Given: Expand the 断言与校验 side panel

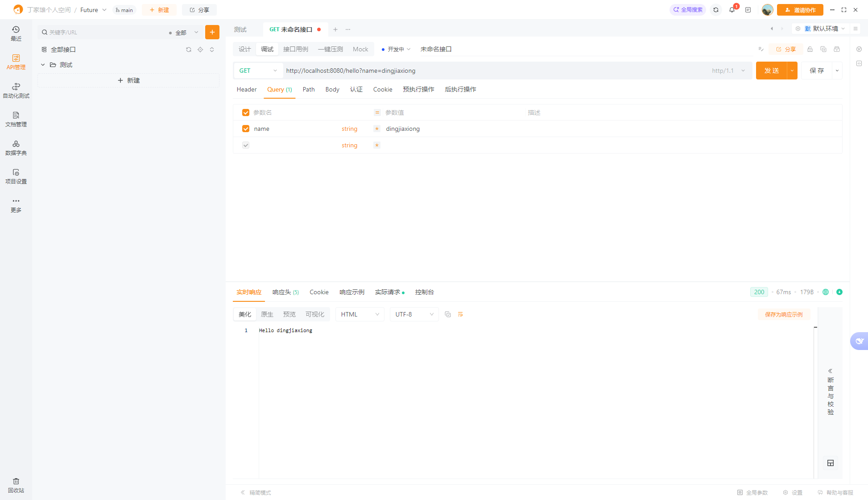Looking at the screenshot, I should coord(831,392).
